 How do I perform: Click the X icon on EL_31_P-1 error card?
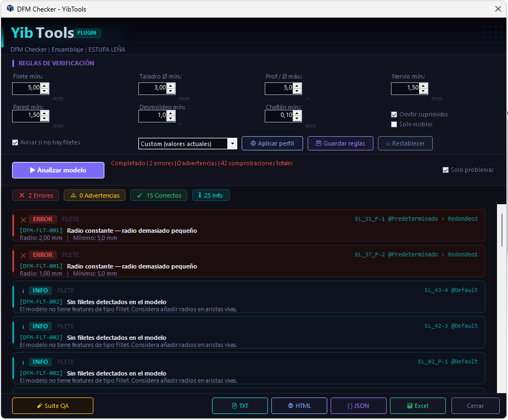(23, 220)
